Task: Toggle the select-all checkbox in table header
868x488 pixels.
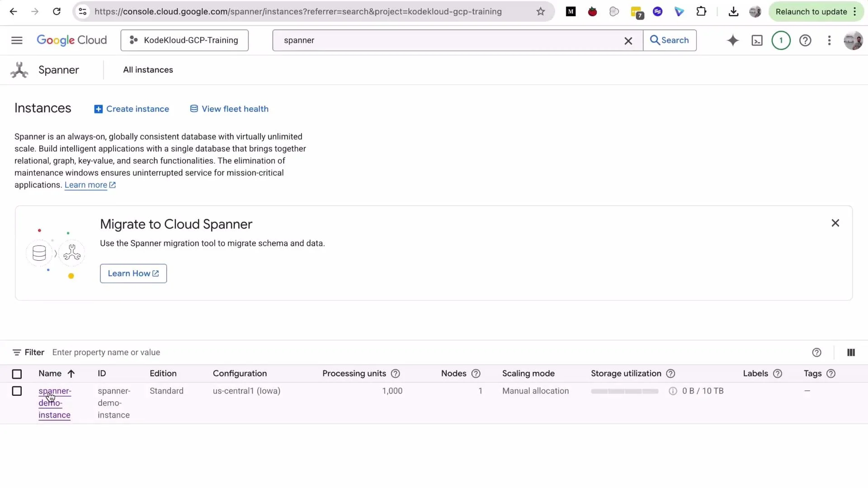Action: point(17,374)
